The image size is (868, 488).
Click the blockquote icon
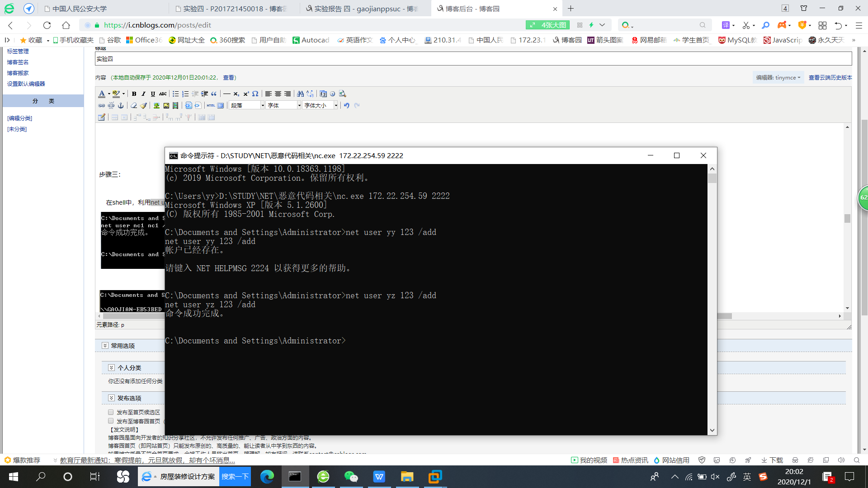[x=214, y=94]
